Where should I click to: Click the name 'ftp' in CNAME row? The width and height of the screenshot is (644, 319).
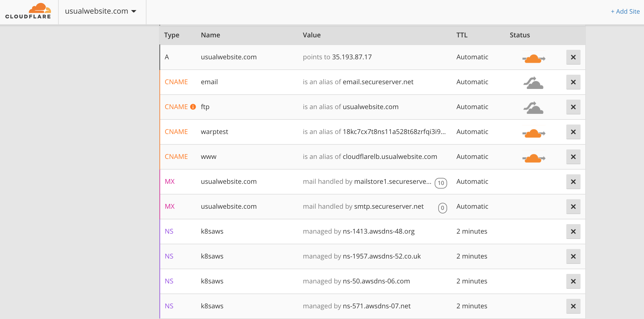click(x=205, y=107)
